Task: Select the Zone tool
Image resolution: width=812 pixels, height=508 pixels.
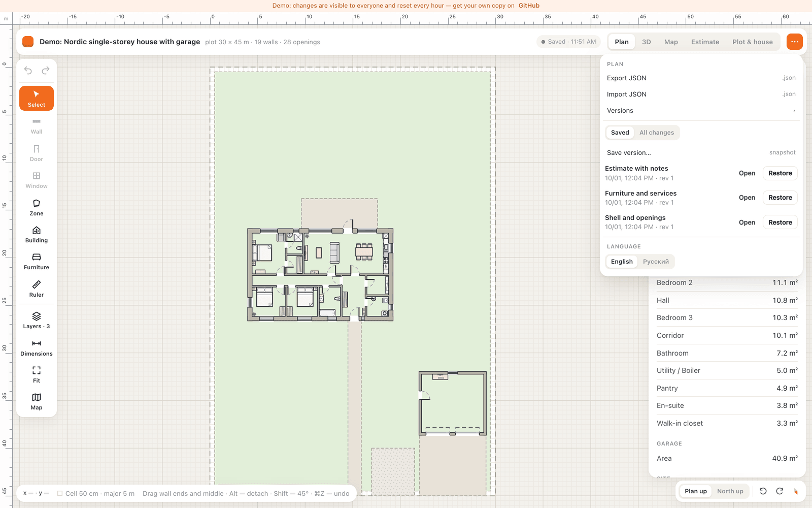Action: 37,207
